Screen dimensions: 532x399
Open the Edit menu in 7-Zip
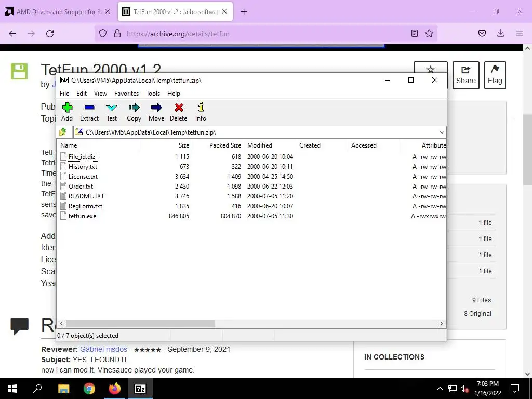point(82,94)
